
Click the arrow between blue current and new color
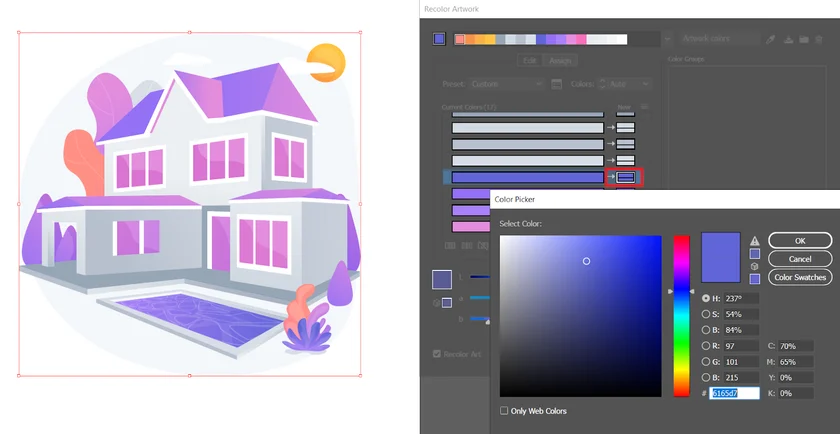(610, 177)
